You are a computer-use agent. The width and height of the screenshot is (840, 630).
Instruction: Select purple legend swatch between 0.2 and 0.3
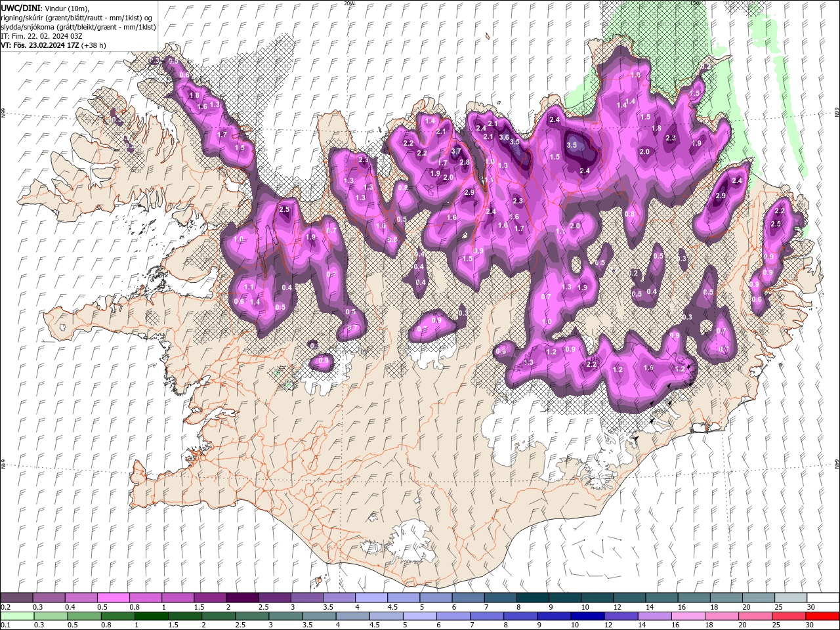[16, 597]
